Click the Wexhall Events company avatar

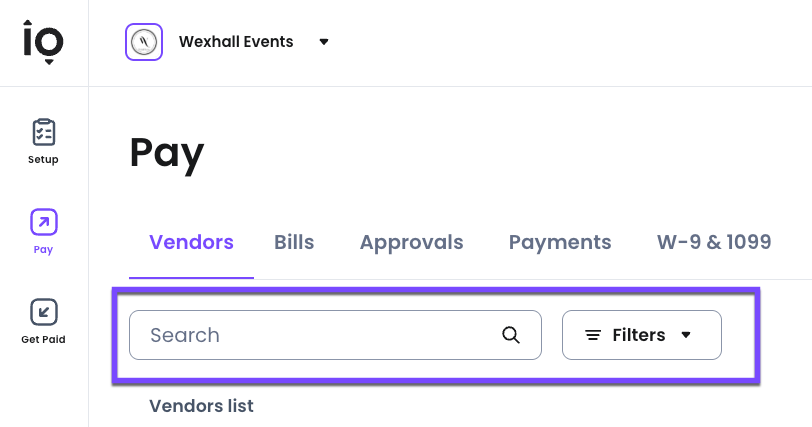[x=144, y=42]
